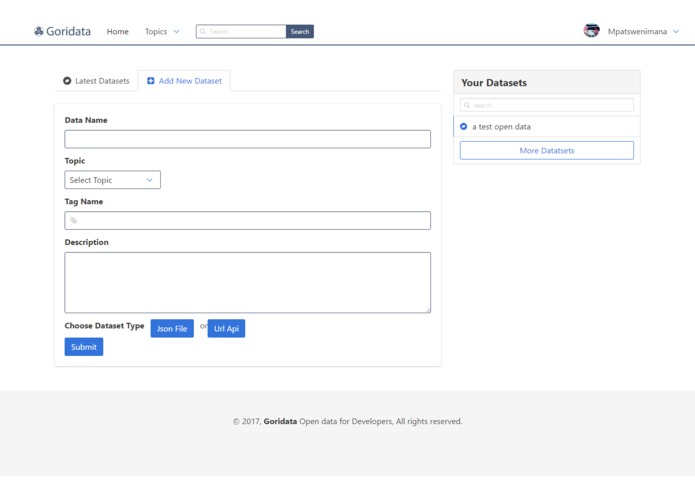This screenshot has width=695, height=494.
Task: Click the circle icon beside Latest Datasets
Action: click(67, 81)
